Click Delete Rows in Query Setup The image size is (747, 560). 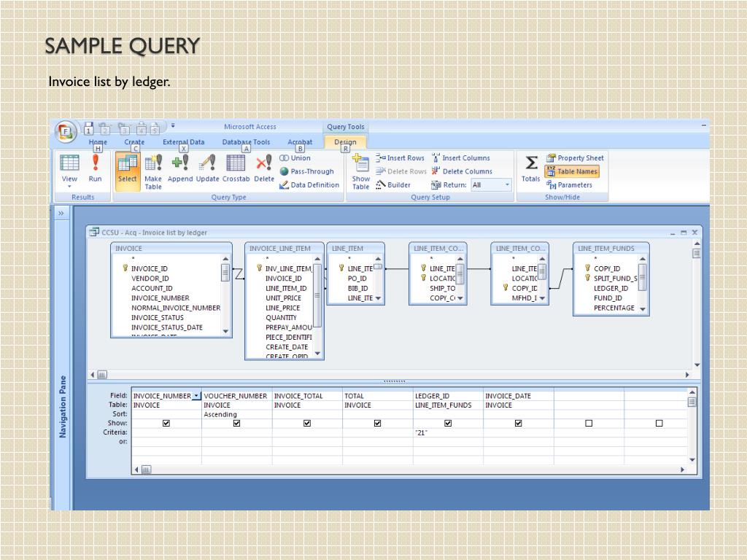(x=401, y=171)
